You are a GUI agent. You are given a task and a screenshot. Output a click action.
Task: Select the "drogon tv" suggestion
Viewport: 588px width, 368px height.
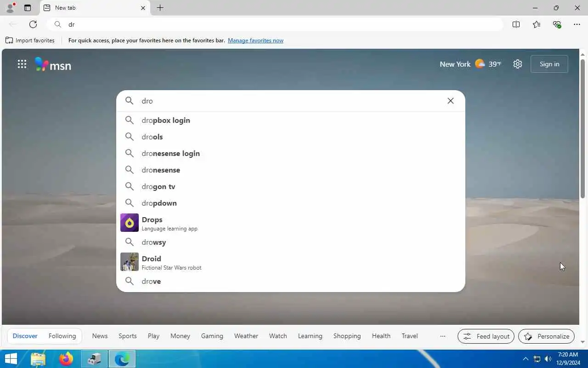click(291, 186)
